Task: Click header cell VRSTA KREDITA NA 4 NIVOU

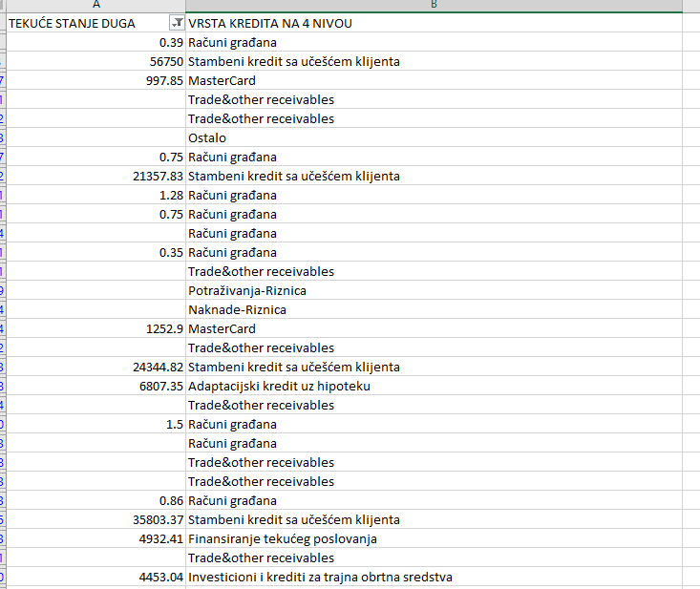Action: pos(434,23)
